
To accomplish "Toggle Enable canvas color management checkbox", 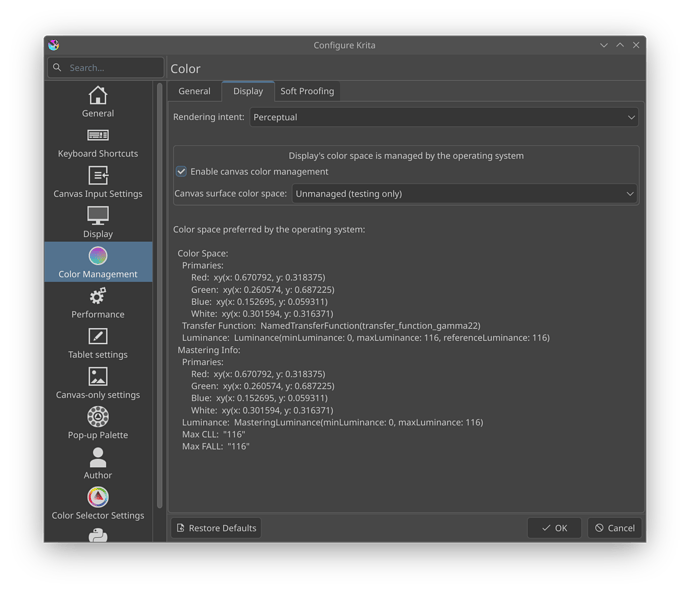I will (x=181, y=172).
